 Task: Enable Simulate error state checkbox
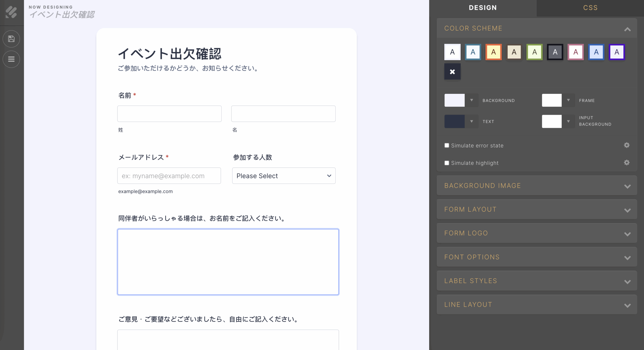(x=447, y=145)
